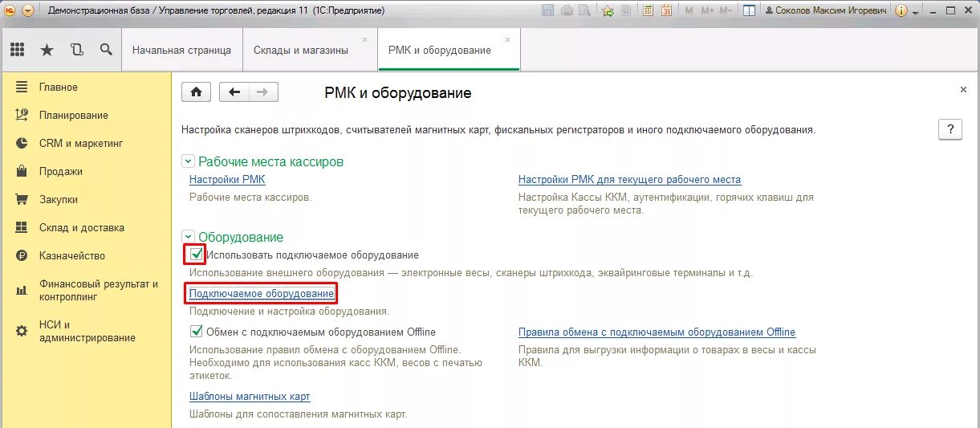980x428 pixels.
Task: Click the 1C application logo icon
Action: [x=10, y=11]
